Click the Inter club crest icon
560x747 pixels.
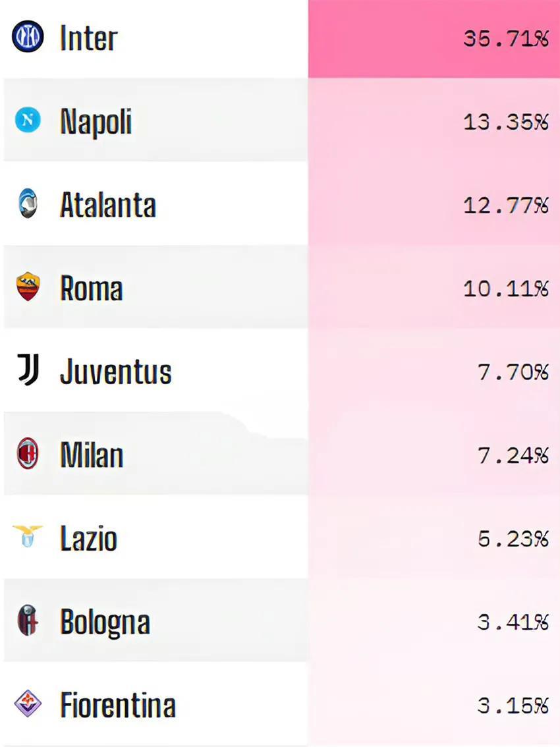pyautogui.click(x=28, y=37)
